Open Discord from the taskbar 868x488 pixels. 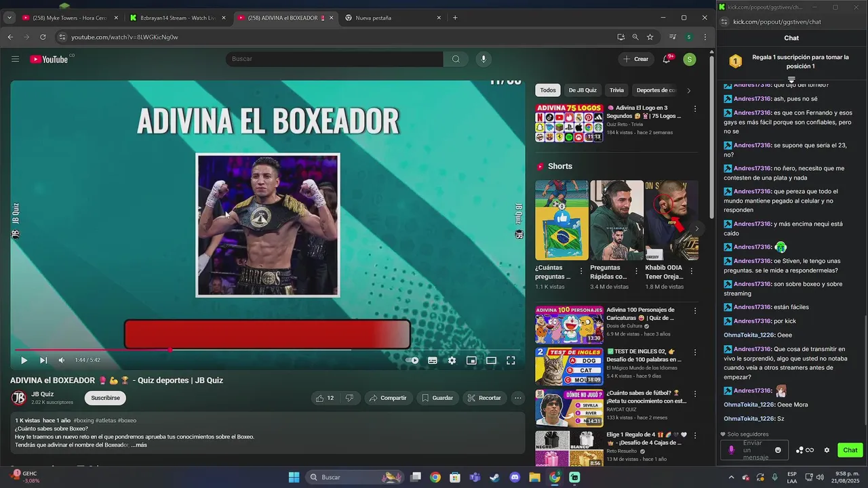click(x=515, y=477)
